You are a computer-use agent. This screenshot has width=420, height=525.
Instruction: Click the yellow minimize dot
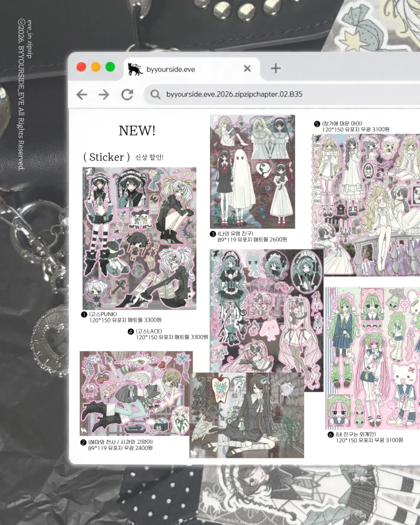pos(96,67)
